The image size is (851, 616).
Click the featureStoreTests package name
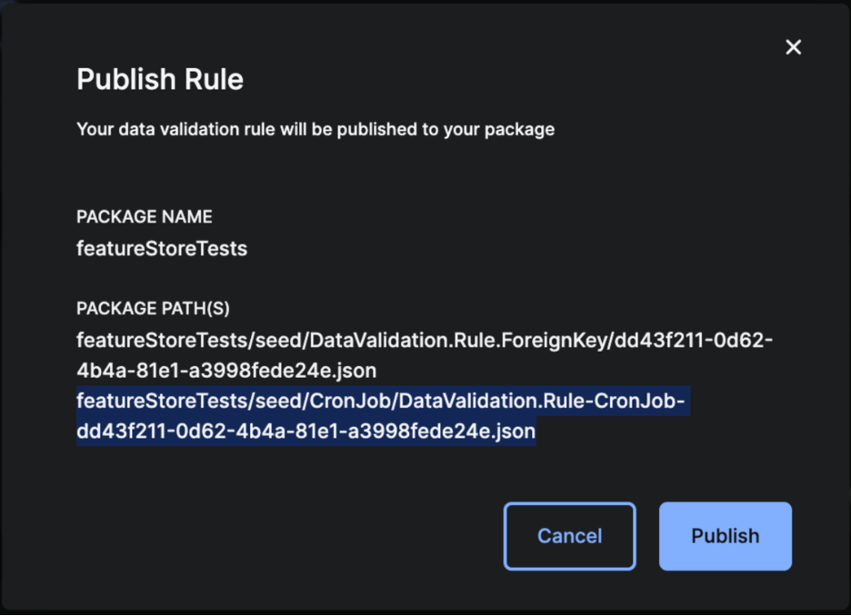tap(162, 248)
